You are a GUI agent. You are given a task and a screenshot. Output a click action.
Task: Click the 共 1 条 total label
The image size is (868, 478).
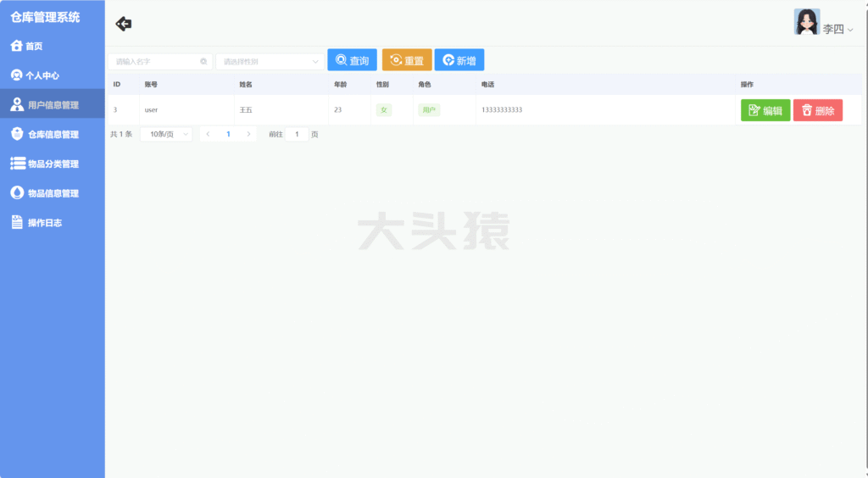[x=121, y=134]
